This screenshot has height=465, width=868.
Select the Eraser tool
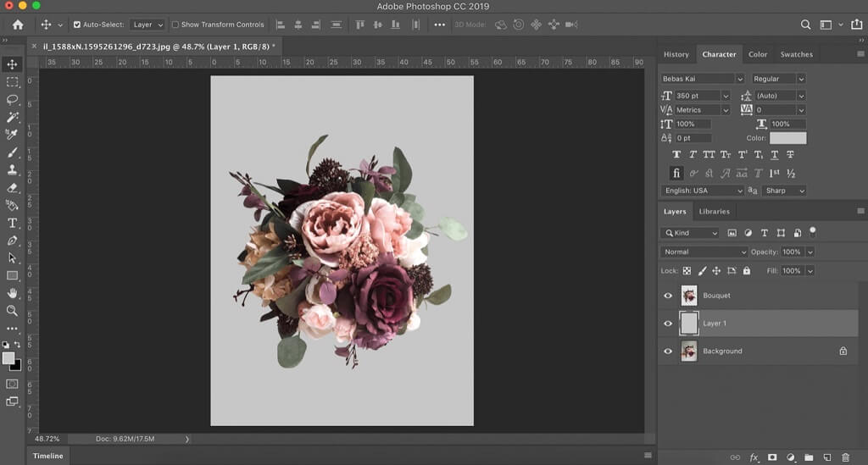[12, 187]
